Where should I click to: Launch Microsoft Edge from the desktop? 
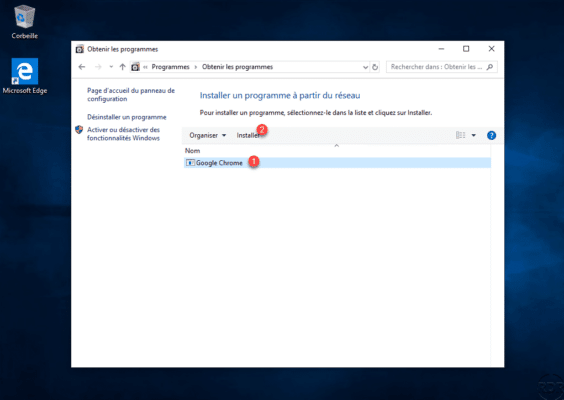pyautogui.click(x=24, y=76)
